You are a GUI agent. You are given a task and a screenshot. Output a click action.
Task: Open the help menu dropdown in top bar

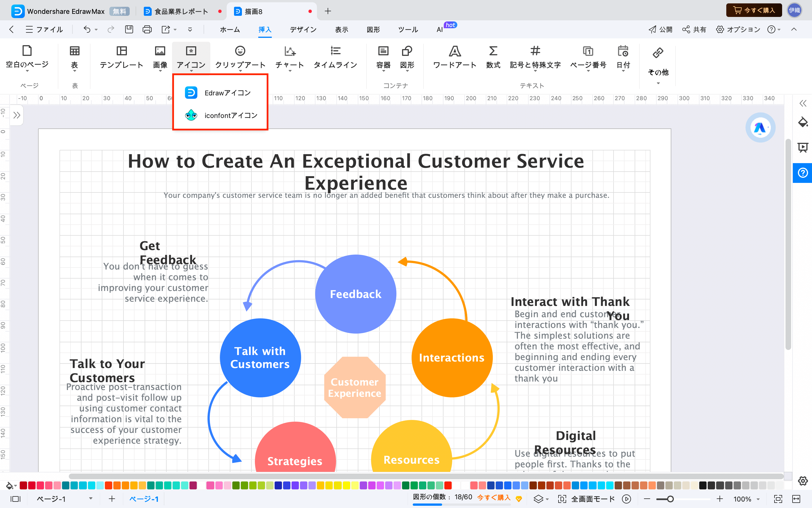coord(774,30)
